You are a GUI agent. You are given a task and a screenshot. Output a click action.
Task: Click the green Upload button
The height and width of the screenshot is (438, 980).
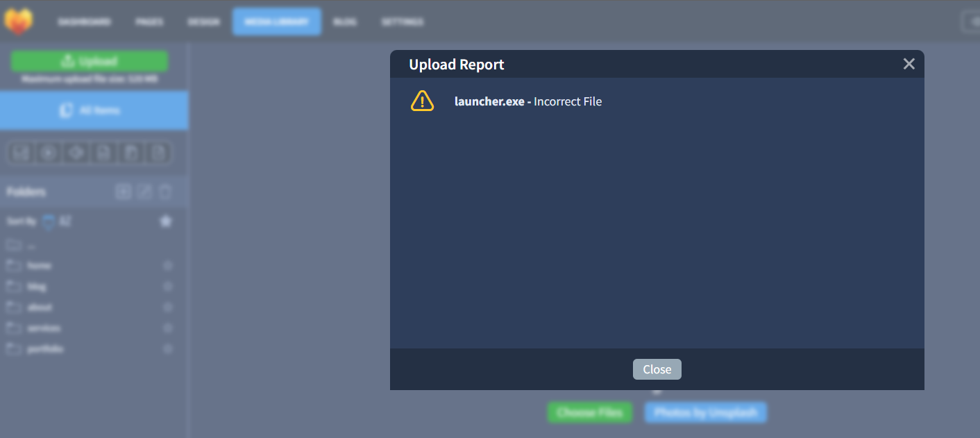[x=90, y=61]
